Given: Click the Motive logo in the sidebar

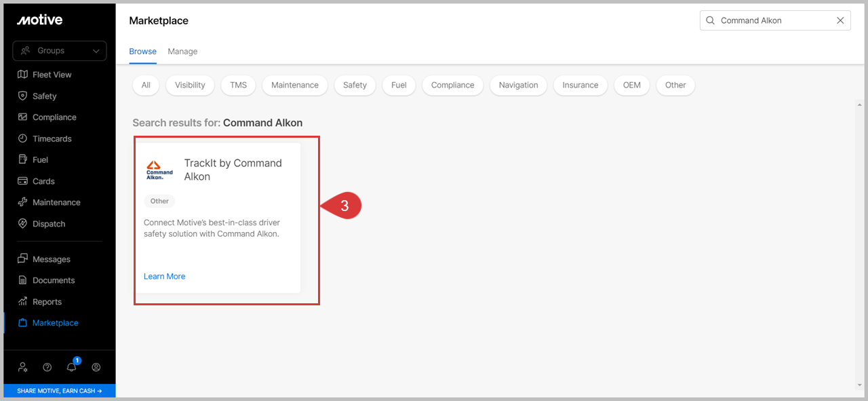Looking at the screenshot, I should point(39,20).
